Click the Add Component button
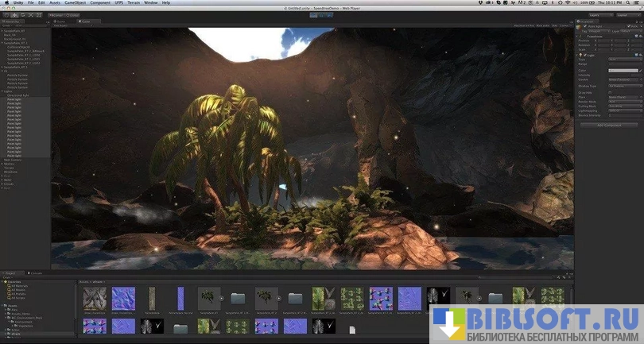 607,124
